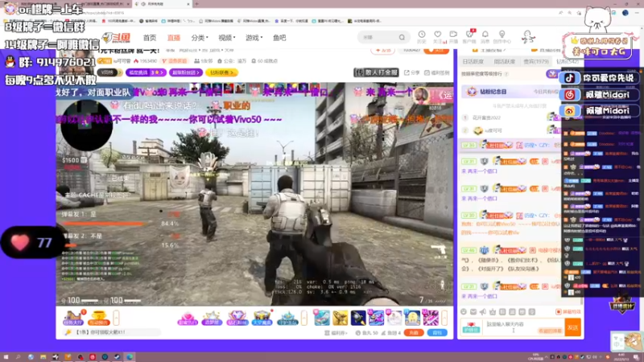Send the dark rocket gift

[x=357, y=318]
